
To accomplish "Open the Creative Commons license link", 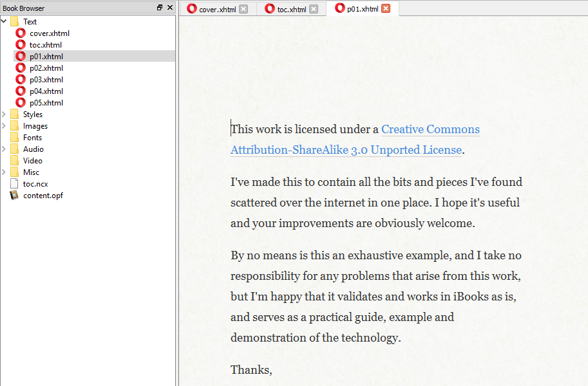I will pyautogui.click(x=430, y=129).
